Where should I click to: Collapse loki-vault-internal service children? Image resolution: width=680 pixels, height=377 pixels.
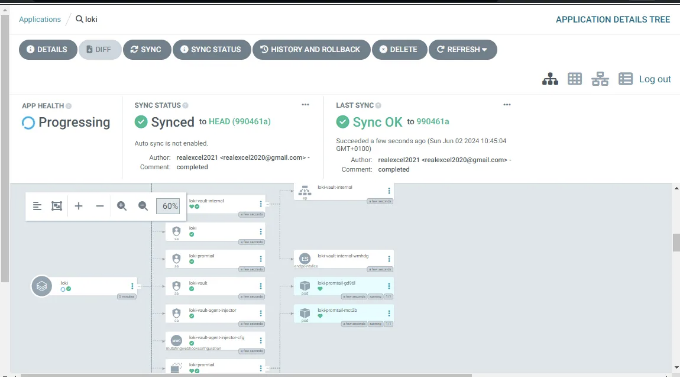click(267, 204)
